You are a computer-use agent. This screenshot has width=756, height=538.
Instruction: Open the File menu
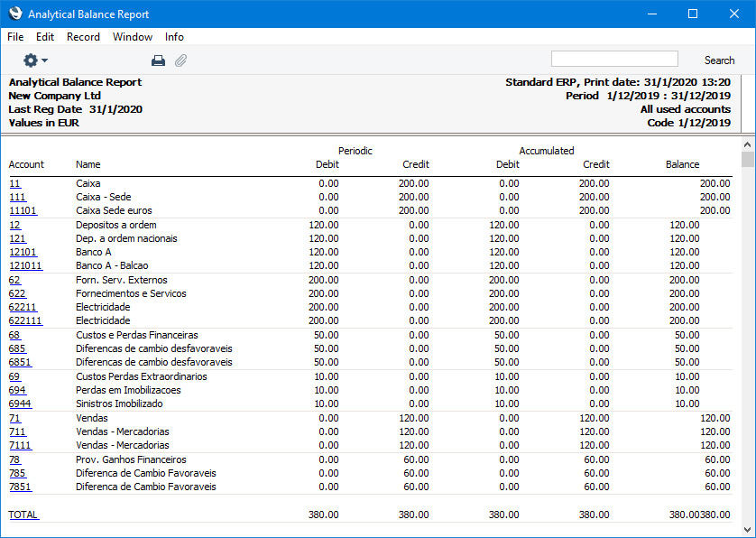coord(15,37)
